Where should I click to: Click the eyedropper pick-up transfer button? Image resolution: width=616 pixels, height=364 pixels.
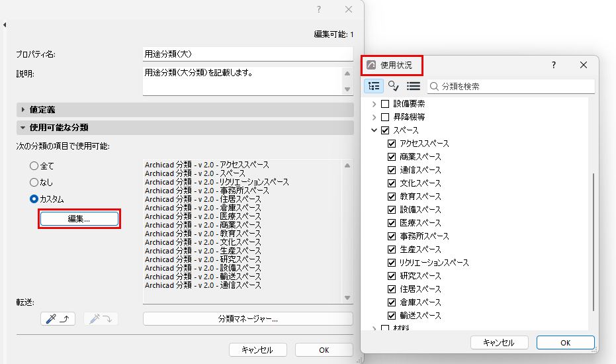click(58, 319)
